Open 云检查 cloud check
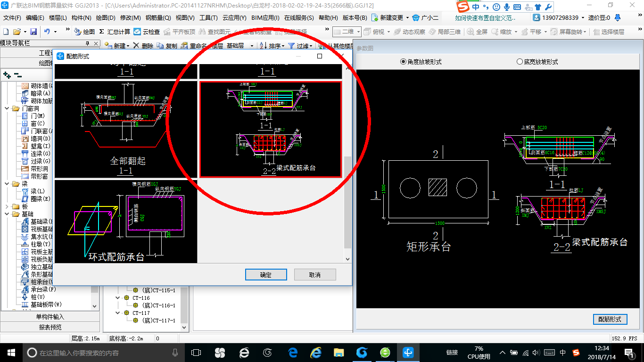 tap(147, 32)
